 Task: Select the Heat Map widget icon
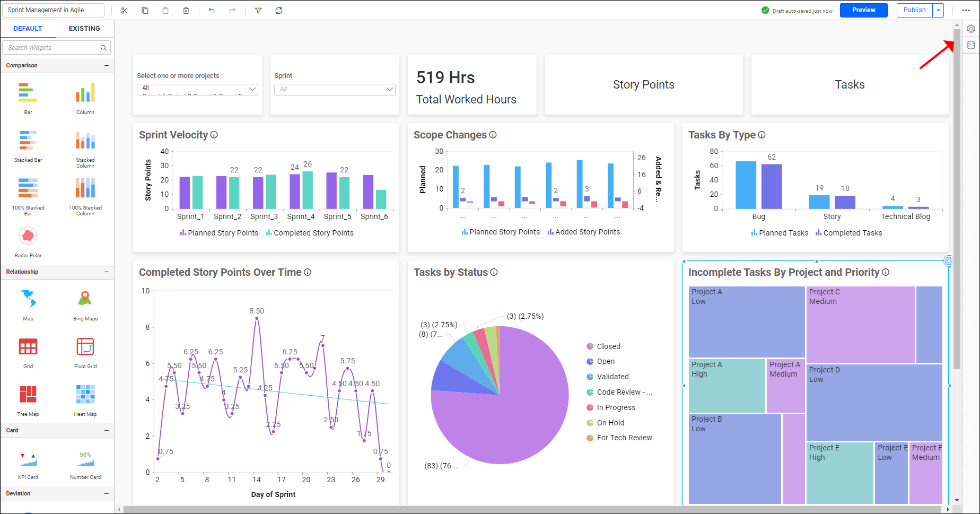85,395
